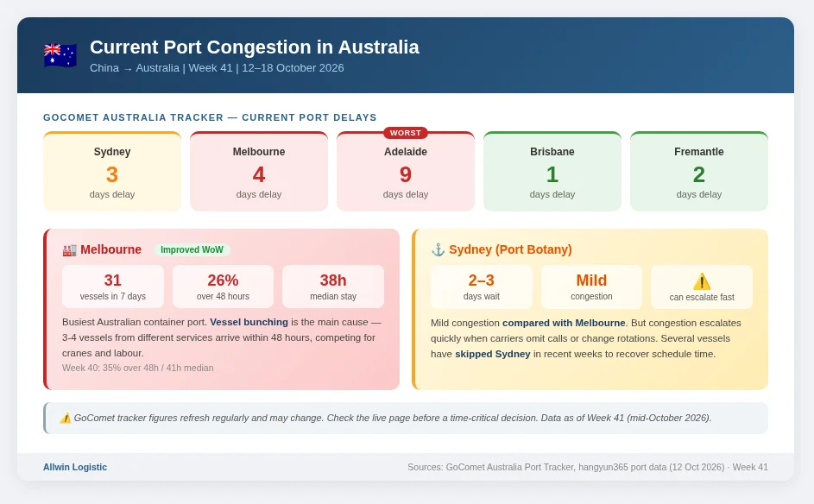Click the bold 'compared with Melbourne' text

[564, 323]
